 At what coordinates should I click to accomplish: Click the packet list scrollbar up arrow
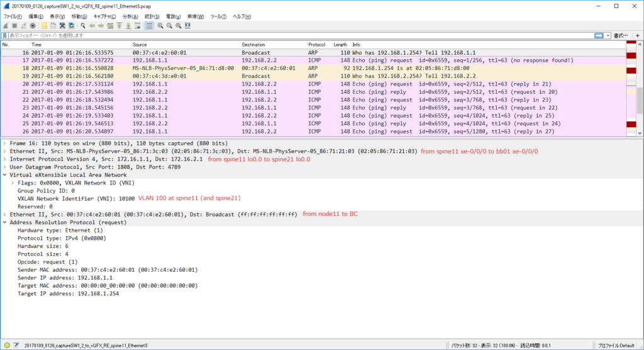click(640, 45)
